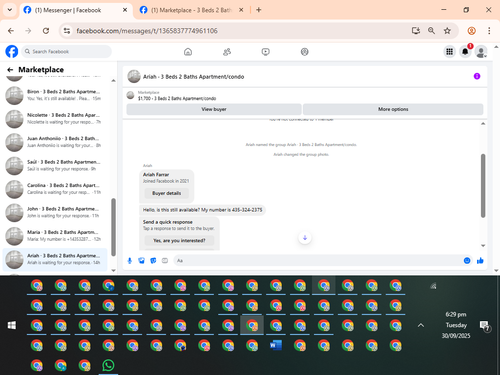Open the Chrome three-dot menu

coord(489,31)
